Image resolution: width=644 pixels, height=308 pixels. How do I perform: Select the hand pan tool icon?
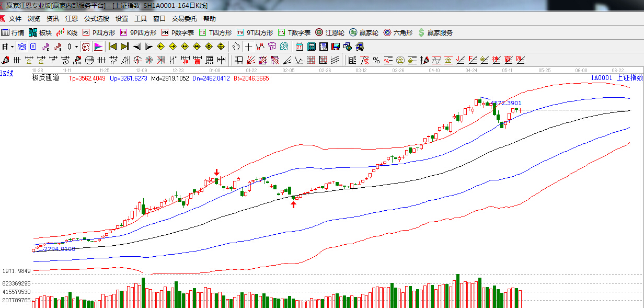(x=237, y=47)
